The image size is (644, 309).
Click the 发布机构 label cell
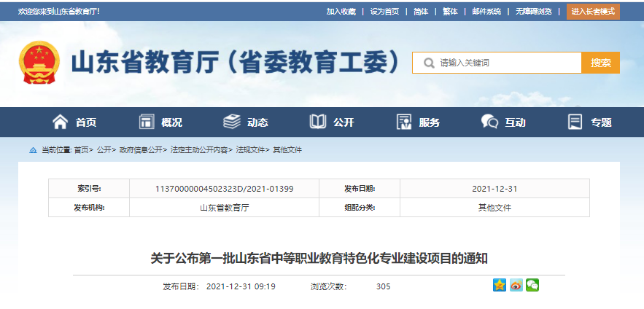89,208
